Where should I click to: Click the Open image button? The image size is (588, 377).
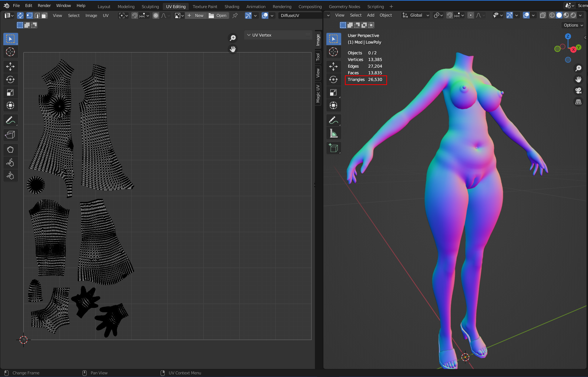tap(218, 16)
